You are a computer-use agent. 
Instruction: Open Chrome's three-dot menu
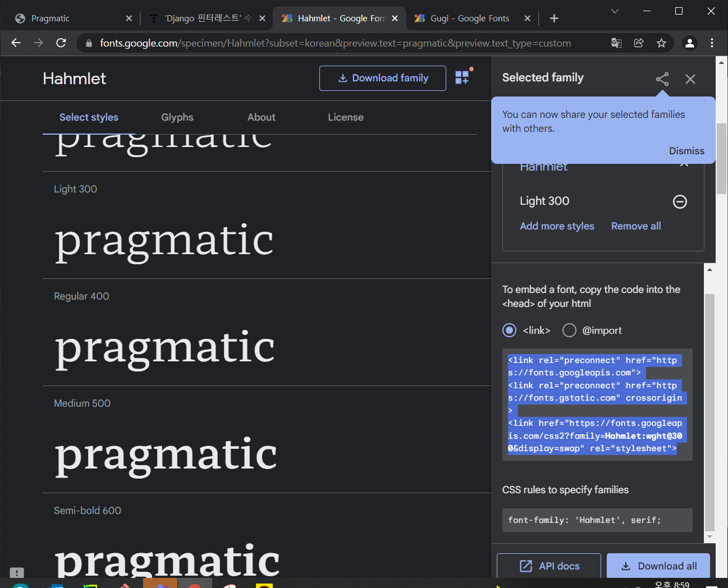(712, 43)
